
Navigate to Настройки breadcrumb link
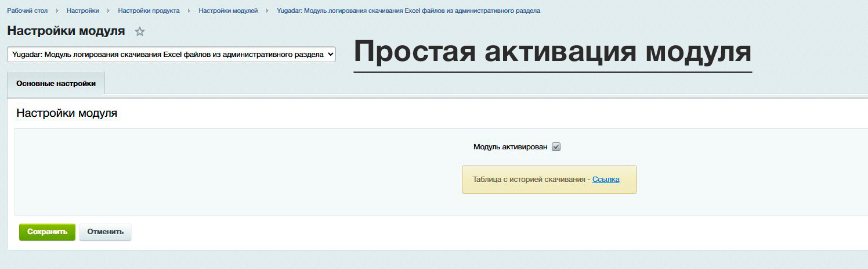pyautogui.click(x=82, y=11)
